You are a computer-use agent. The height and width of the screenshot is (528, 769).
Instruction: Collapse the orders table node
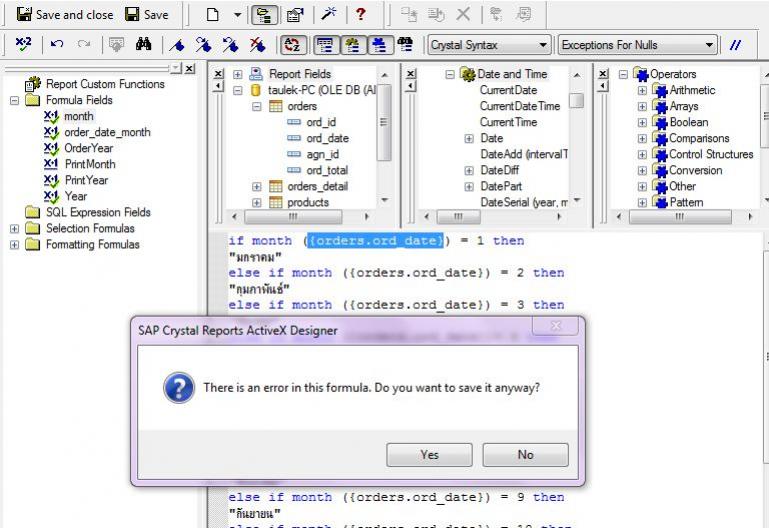point(256,106)
